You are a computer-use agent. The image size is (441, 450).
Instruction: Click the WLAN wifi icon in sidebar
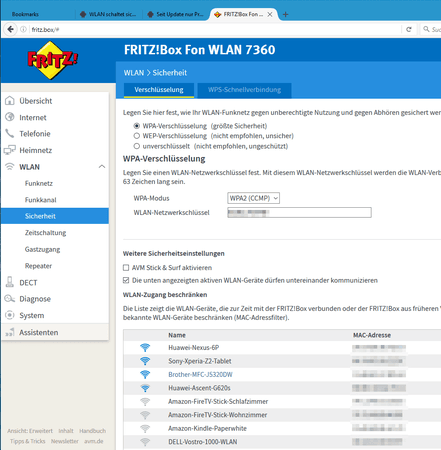(10, 167)
